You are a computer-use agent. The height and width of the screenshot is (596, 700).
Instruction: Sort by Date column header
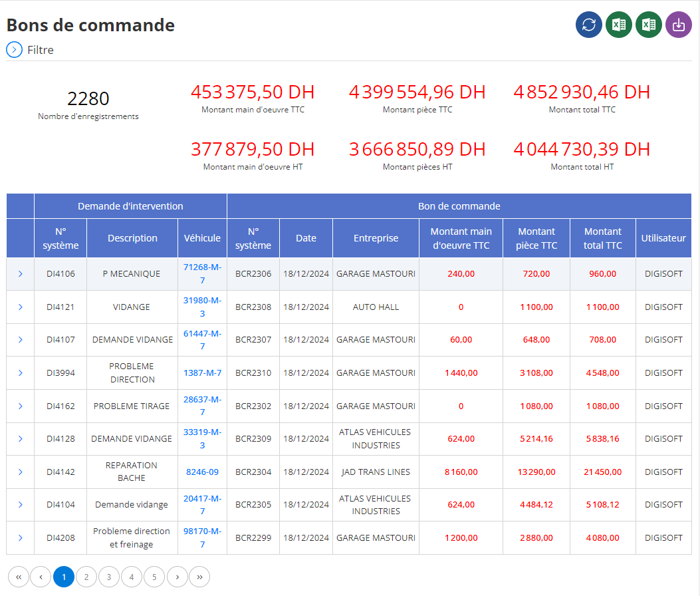coord(306,238)
